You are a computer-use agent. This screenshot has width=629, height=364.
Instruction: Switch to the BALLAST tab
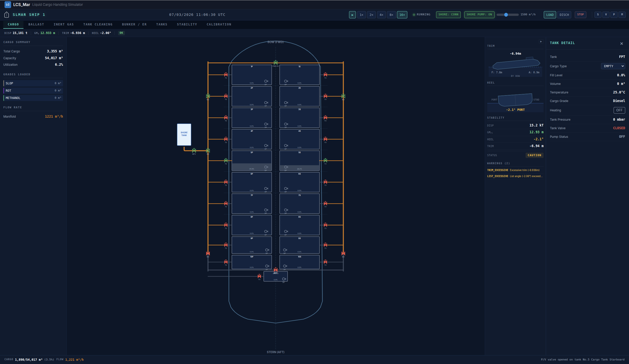point(36,24)
